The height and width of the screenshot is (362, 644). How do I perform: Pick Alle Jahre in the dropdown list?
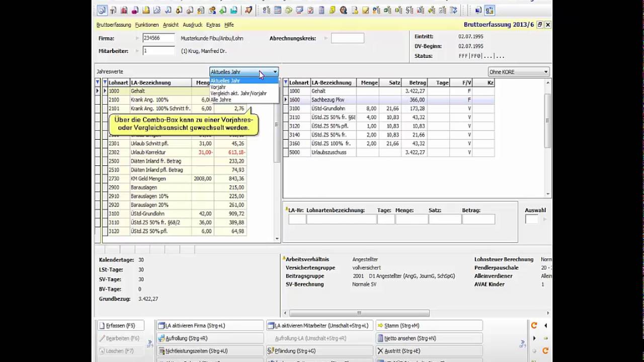tap(221, 100)
